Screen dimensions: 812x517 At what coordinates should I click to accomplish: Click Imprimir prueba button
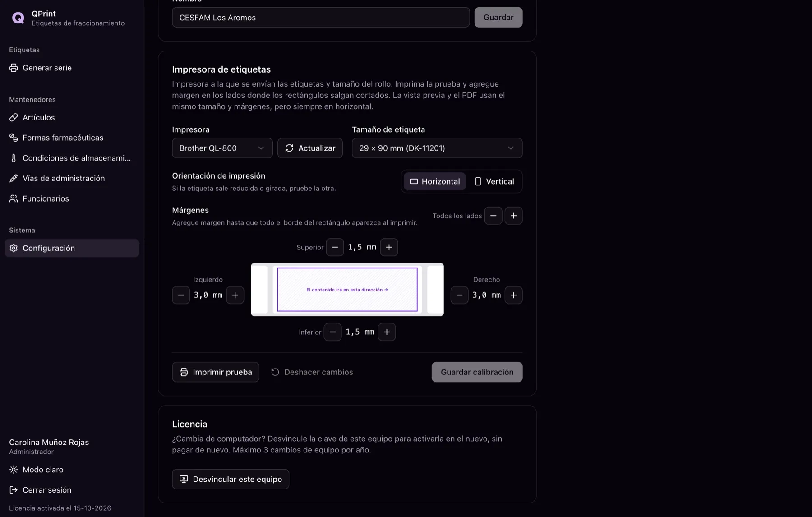(216, 372)
